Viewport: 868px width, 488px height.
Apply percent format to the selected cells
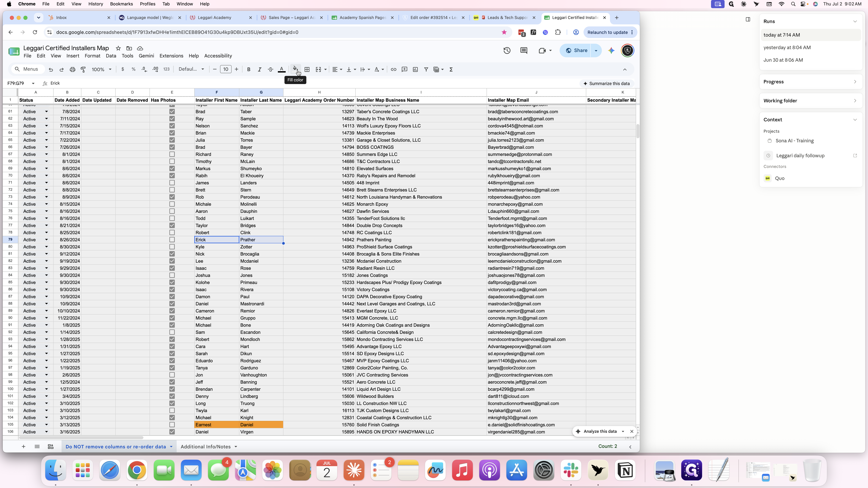click(x=133, y=69)
